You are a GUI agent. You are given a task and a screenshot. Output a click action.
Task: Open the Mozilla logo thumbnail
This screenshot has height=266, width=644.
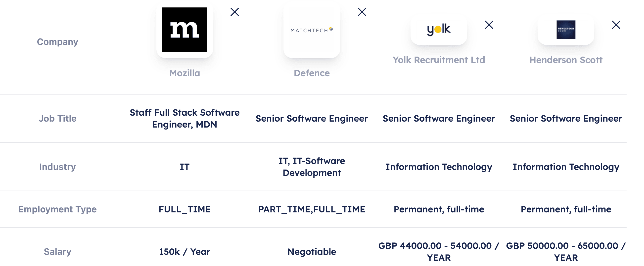point(184,30)
